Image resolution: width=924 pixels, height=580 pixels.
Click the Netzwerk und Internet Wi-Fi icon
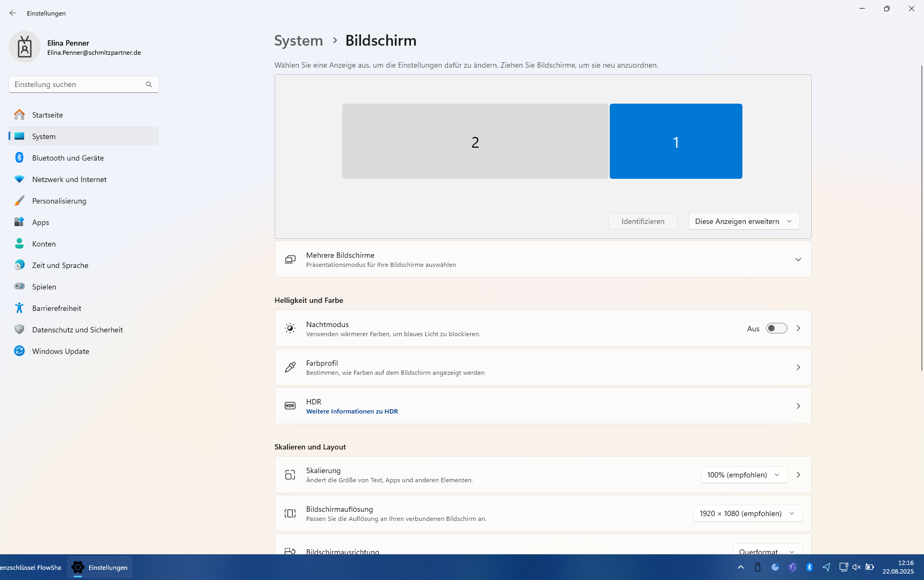point(19,179)
